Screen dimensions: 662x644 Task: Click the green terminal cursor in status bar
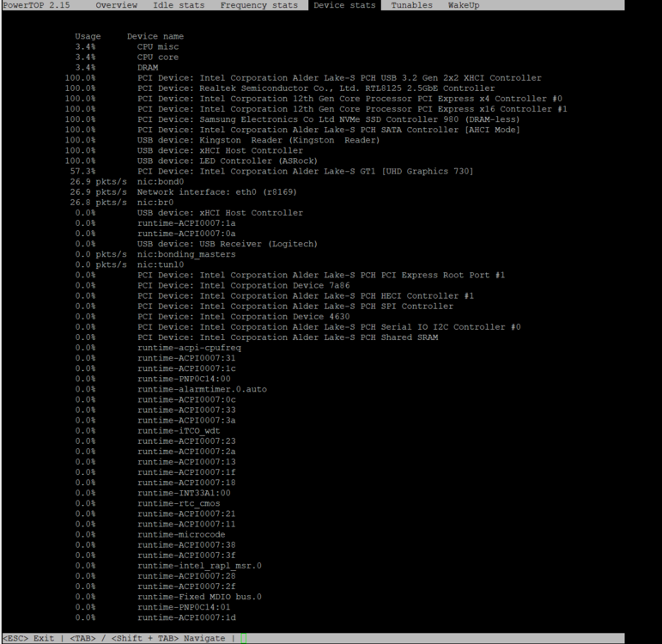244,639
